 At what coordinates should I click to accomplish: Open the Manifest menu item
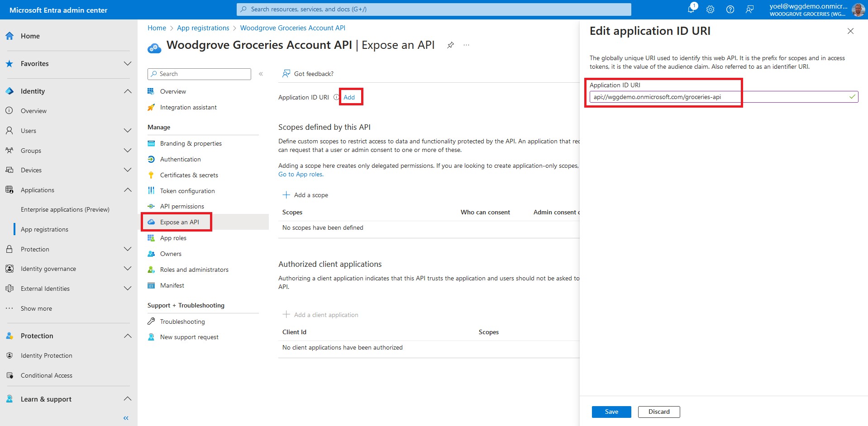172,285
